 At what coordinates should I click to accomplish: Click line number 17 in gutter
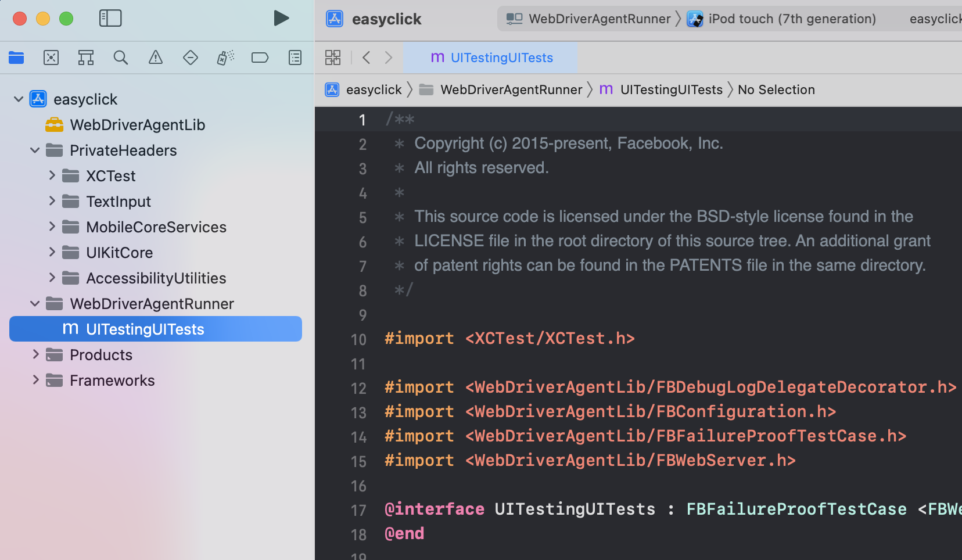pos(358,510)
